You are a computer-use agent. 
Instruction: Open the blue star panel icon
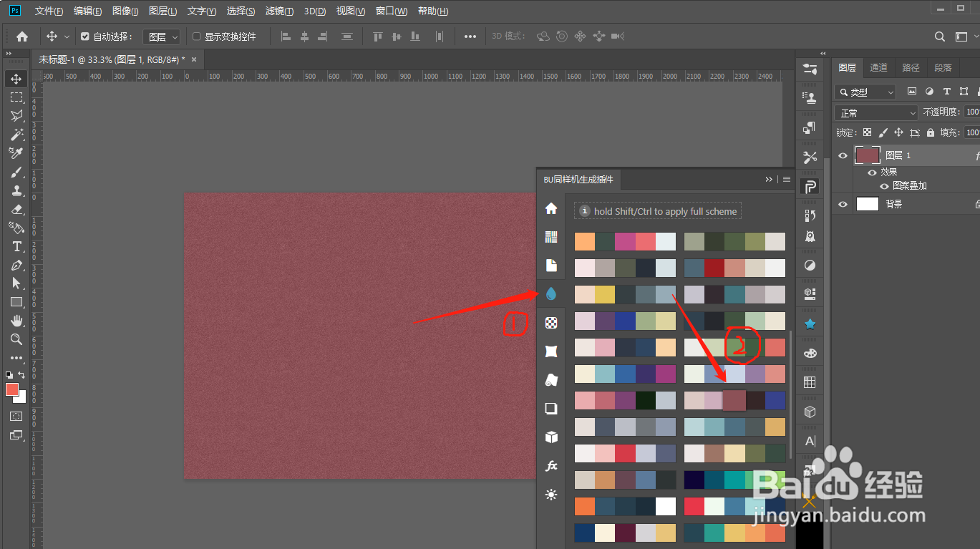click(x=810, y=324)
